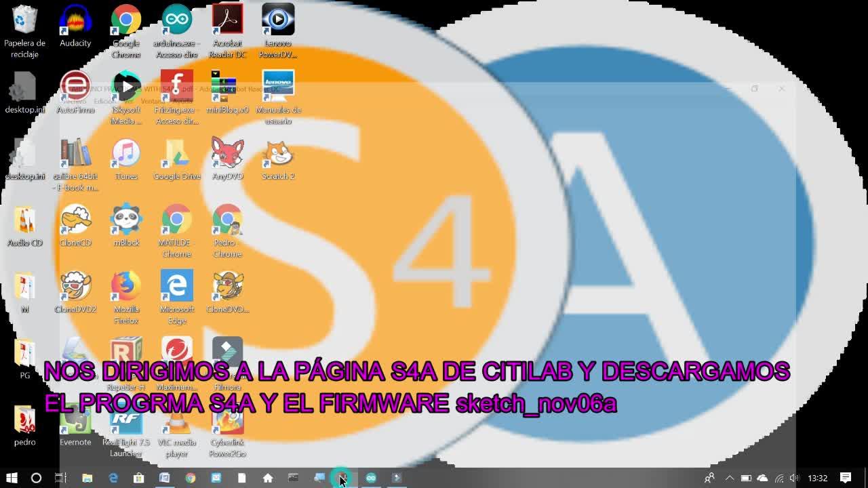Screen dimensions: 868x488
Task: Select the Lenovo PowerDVD desktop icon
Action: [278, 31]
